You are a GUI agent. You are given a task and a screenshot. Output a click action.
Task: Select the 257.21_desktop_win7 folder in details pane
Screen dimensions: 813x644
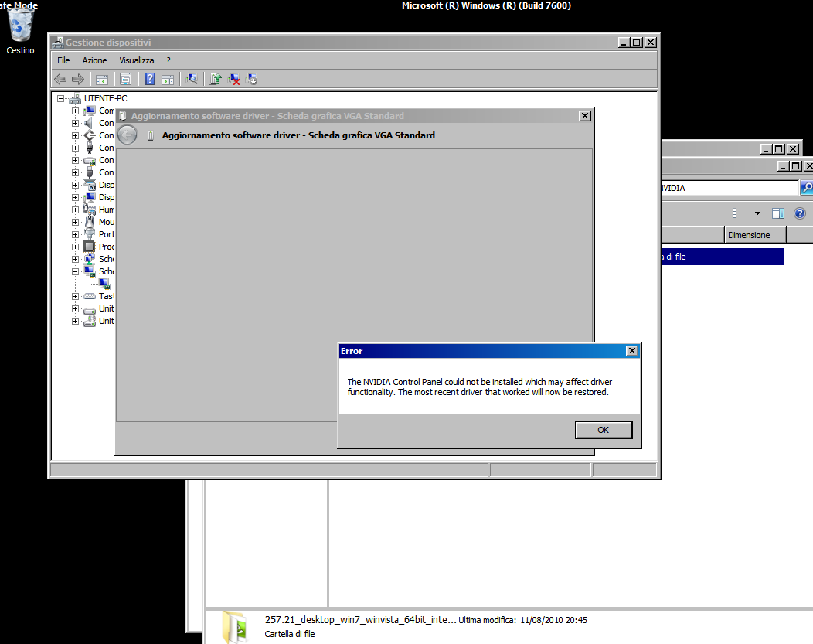[359, 620]
